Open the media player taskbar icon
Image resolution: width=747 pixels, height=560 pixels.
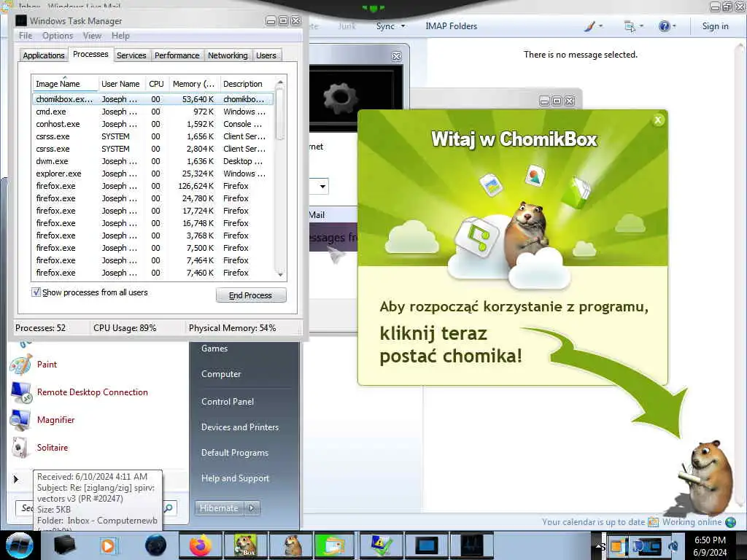coord(109,545)
